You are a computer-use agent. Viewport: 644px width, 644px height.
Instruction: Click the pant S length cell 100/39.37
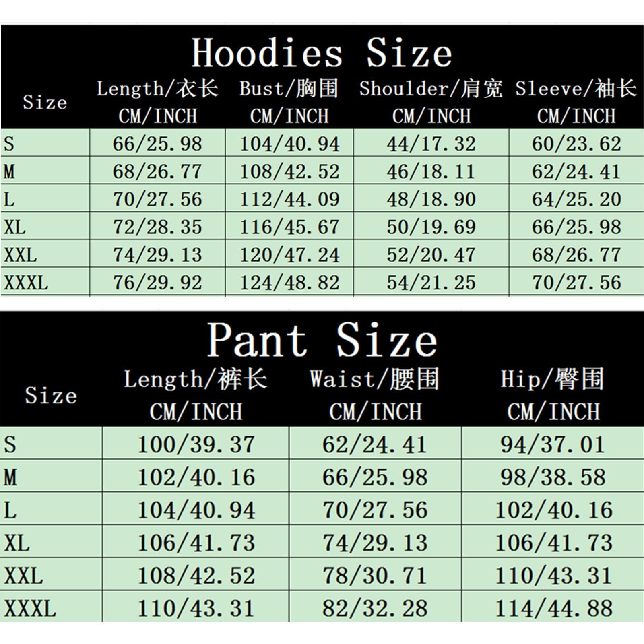196,444
